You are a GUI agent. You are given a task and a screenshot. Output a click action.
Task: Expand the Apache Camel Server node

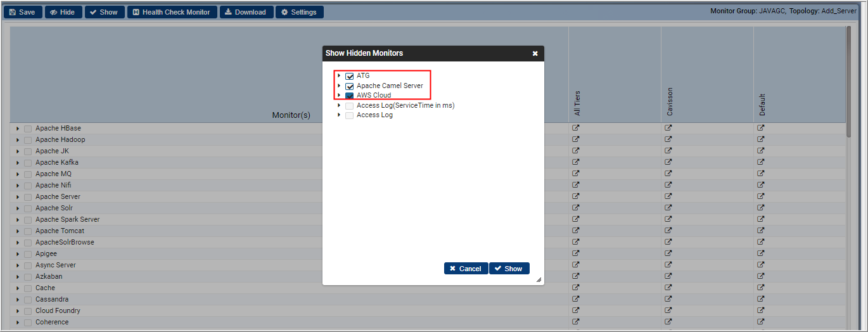(x=339, y=85)
